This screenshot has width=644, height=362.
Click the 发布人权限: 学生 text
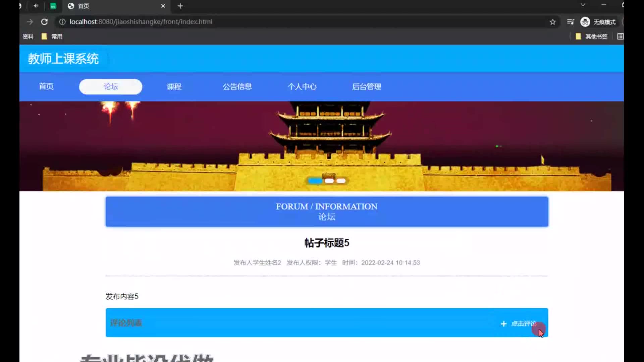312,262
